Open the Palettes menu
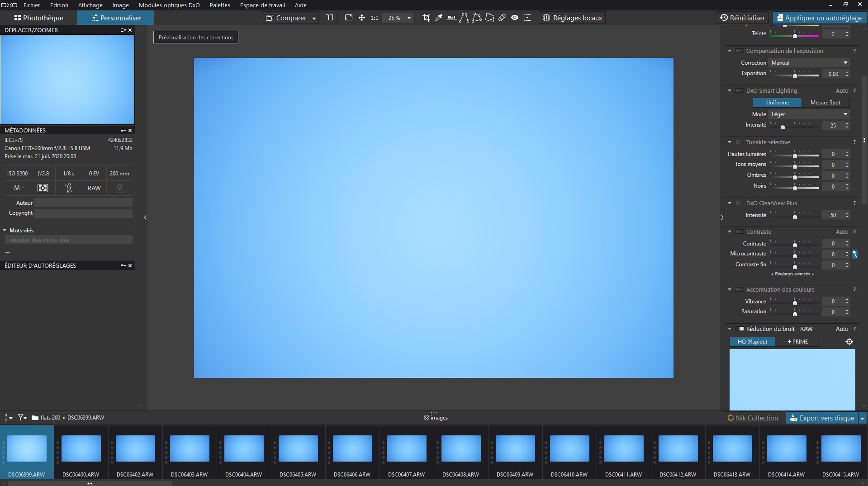This screenshot has height=486, width=868. point(220,5)
